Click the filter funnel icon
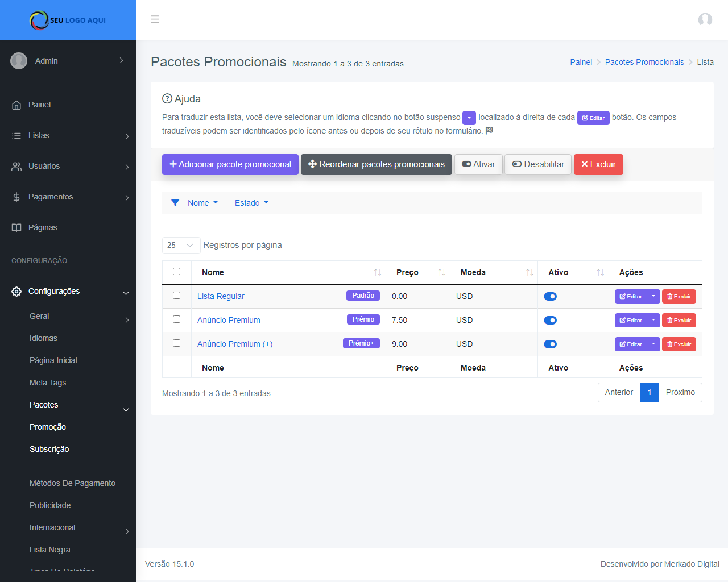The width and height of the screenshot is (728, 582). (x=175, y=203)
